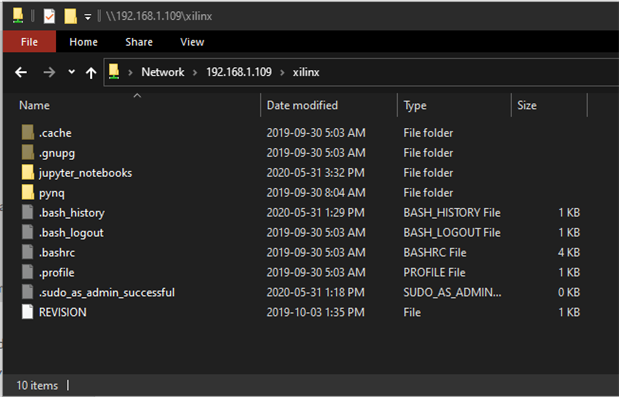Click the .gnupg folder icon

(x=28, y=152)
